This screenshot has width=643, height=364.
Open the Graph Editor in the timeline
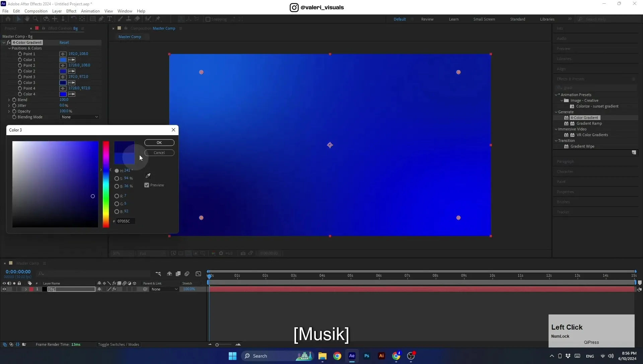point(198,274)
